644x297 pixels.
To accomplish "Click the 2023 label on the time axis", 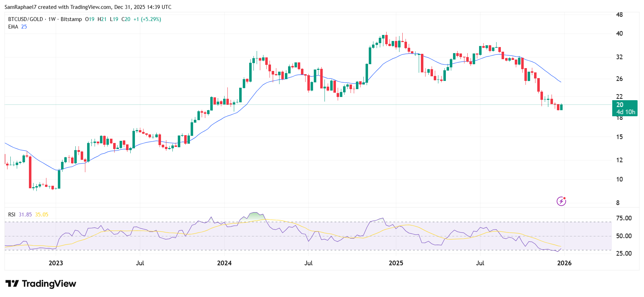I will pos(56,263).
